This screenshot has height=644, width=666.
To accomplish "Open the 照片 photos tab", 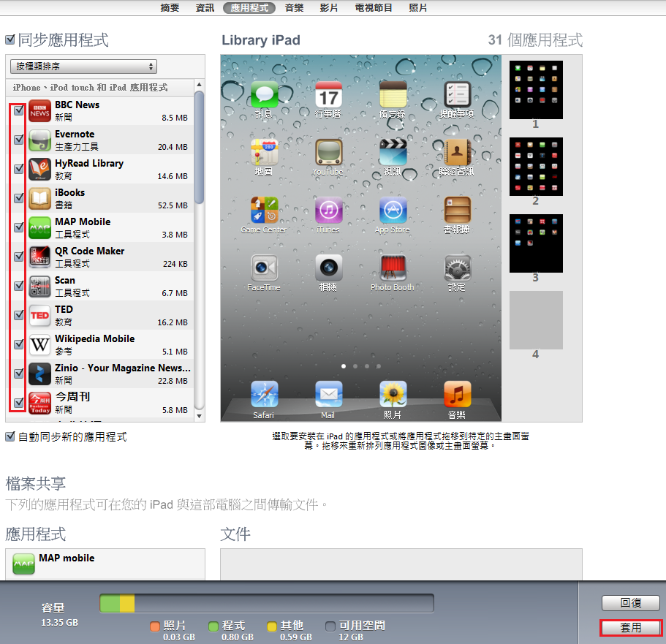I will pos(418,7).
